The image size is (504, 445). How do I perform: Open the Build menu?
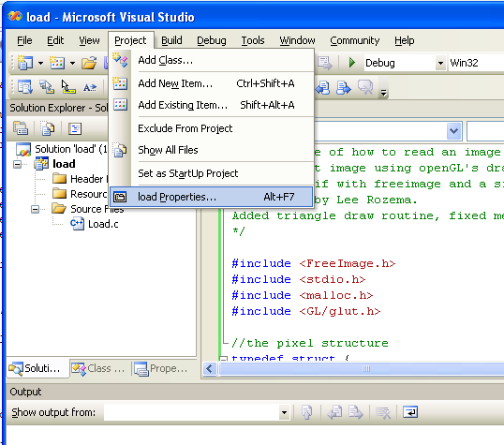click(x=171, y=40)
